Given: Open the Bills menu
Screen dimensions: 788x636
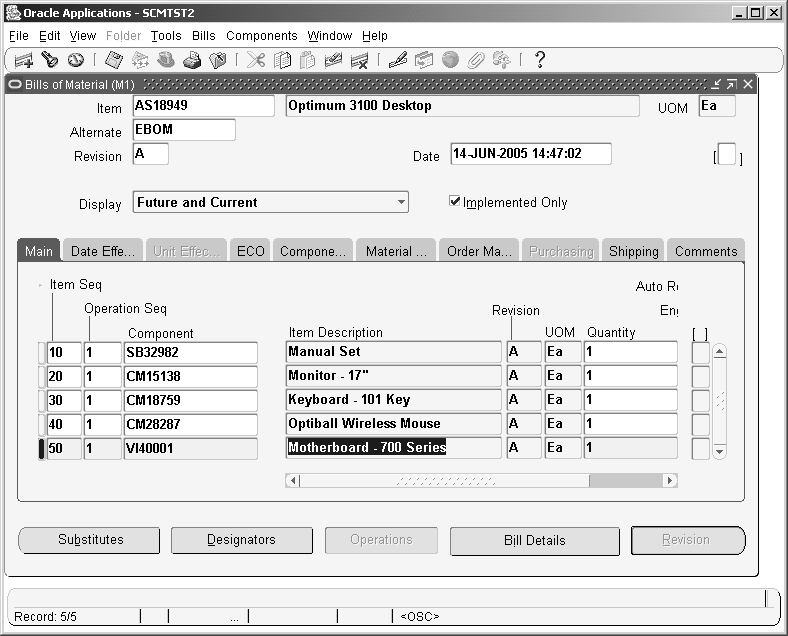Looking at the screenshot, I should (x=204, y=36).
